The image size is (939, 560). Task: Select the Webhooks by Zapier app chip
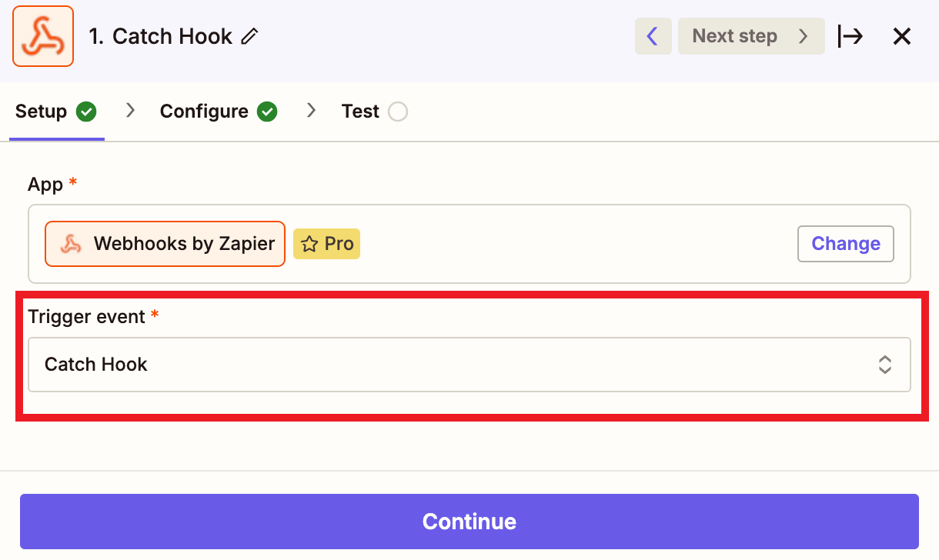click(165, 244)
